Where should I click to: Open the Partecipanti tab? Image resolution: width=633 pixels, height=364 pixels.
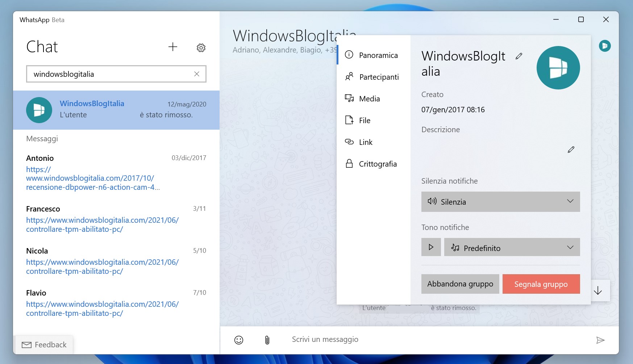[x=374, y=77]
